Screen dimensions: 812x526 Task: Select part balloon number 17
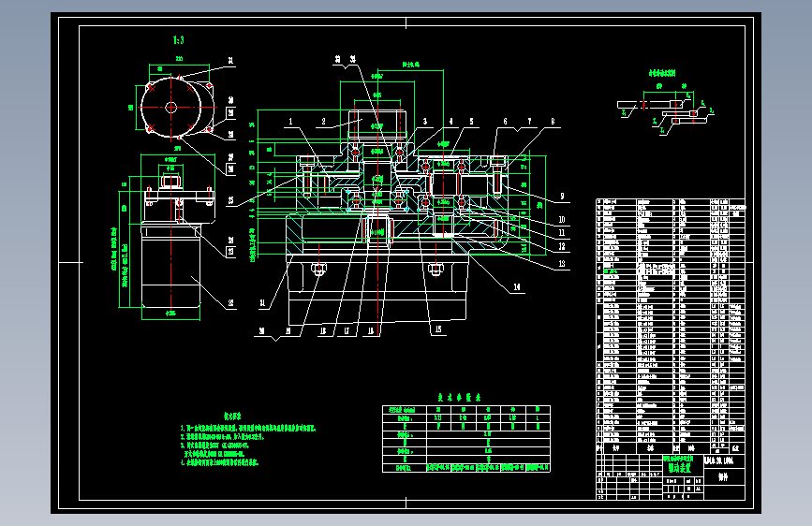pos(347,331)
